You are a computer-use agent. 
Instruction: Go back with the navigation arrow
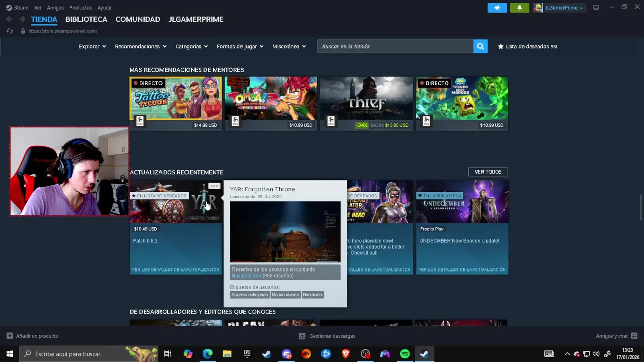(x=9, y=19)
